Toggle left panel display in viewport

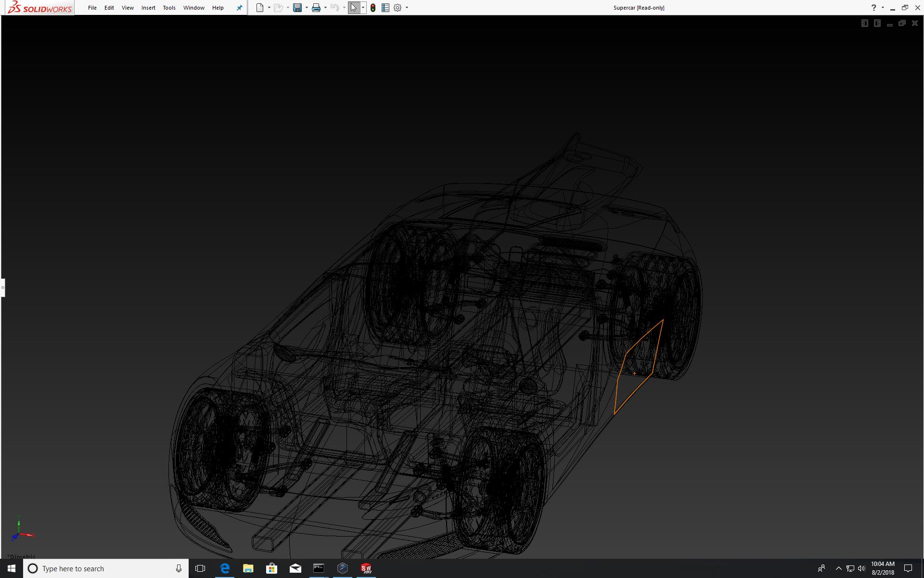click(864, 23)
